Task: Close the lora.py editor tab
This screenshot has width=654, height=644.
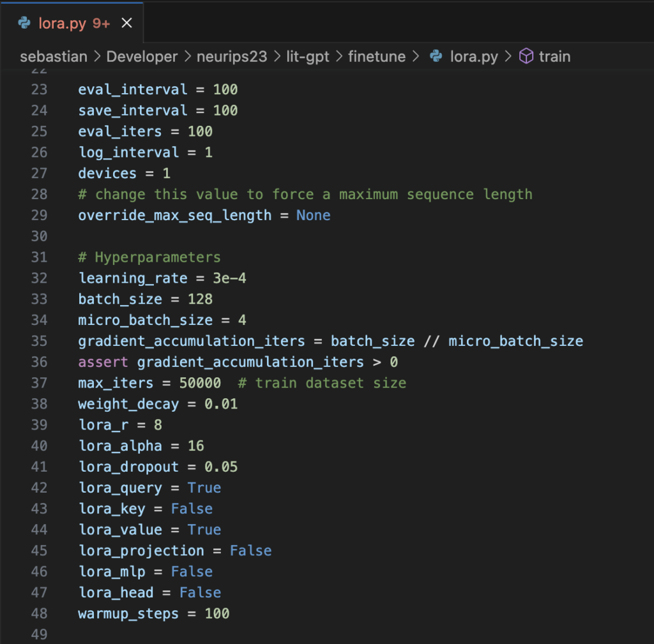Action: (126, 22)
